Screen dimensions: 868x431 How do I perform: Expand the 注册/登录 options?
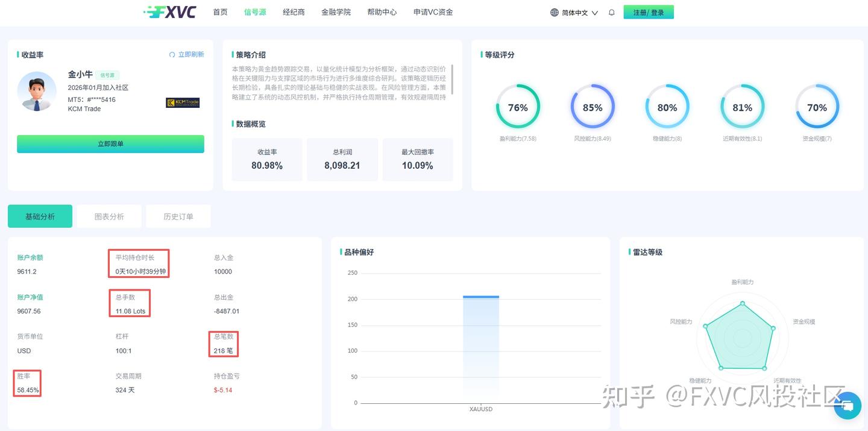(649, 11)
